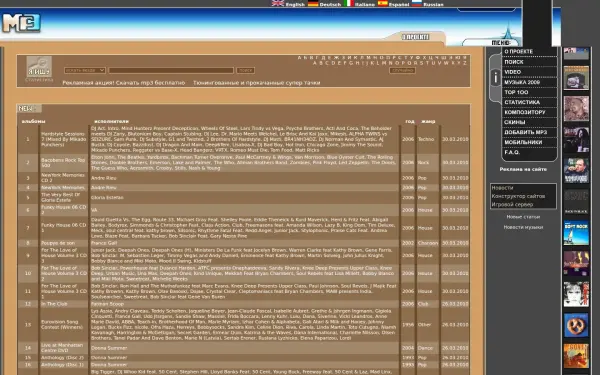Image resolution: width=600 pixels, height=375 pixels.
Task: Open the 'Soft Rock' album cover thumbnail
Action: click(576, 233)
